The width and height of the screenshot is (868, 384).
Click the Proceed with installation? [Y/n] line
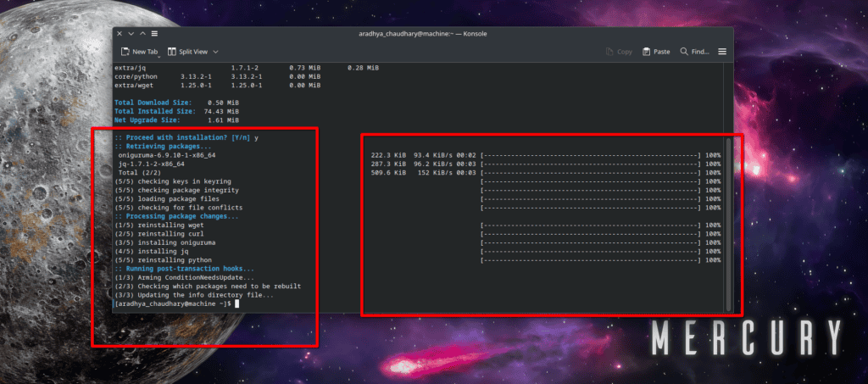click(x=186, y=138)
